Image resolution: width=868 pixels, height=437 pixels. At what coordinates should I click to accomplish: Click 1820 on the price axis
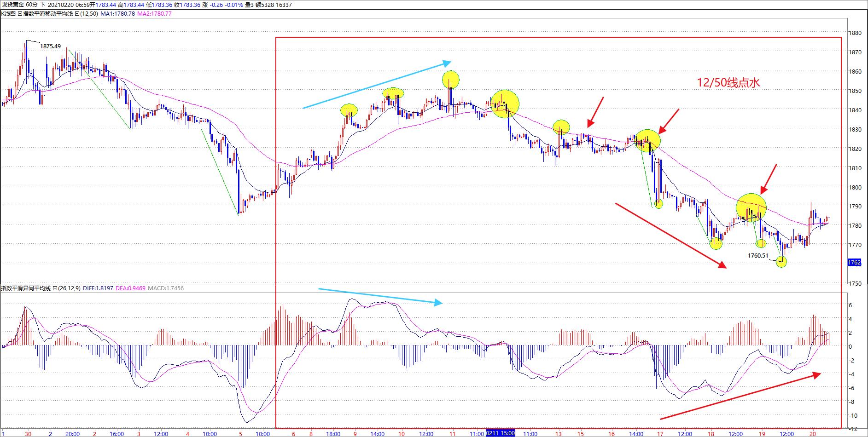pos(856,149)
